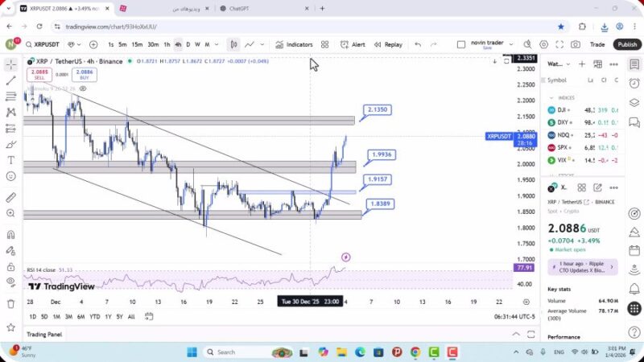Click the Magnet mode icon
This screenshot has height=362, width=644.
point(11,234)
